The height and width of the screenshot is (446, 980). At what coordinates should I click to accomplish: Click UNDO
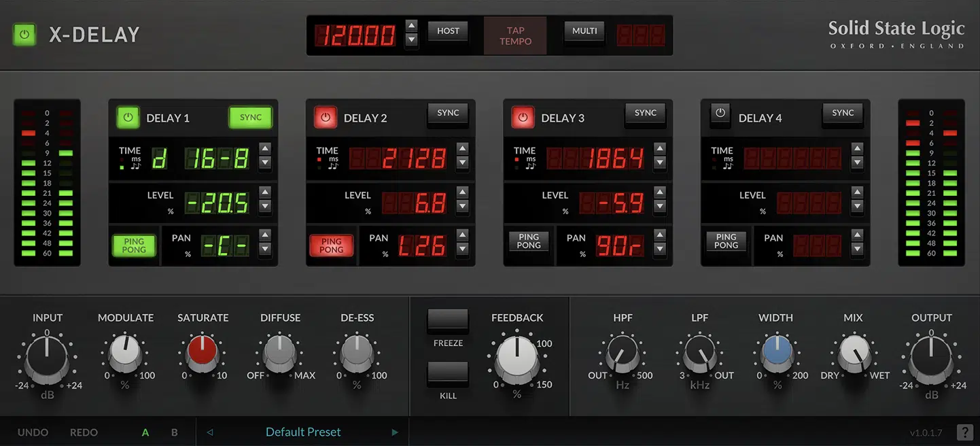[33, 432]
